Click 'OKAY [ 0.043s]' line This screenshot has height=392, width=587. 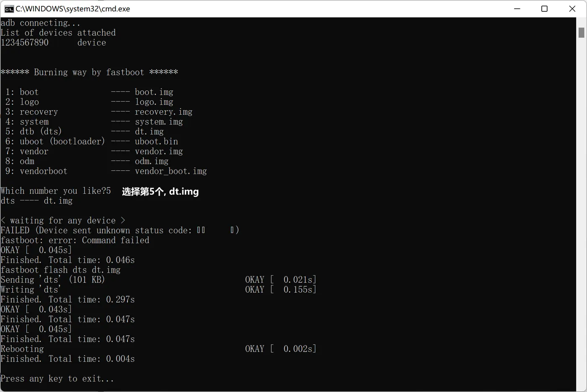[x=36, y=309]
